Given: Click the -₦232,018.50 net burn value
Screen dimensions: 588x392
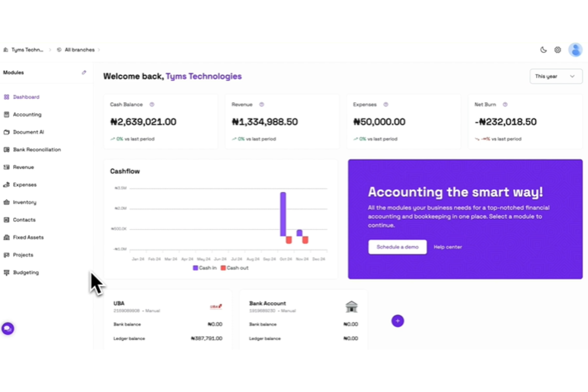Looking at the screenshot, I should 506,122.
